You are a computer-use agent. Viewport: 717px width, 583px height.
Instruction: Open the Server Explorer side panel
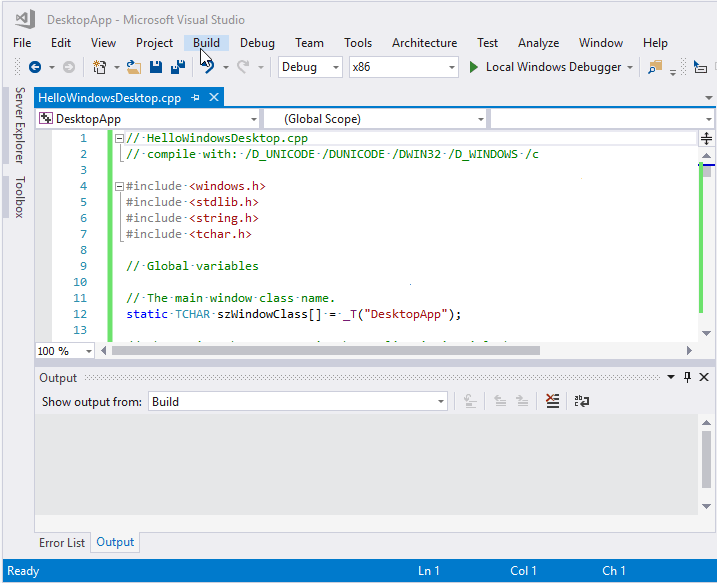19,125
